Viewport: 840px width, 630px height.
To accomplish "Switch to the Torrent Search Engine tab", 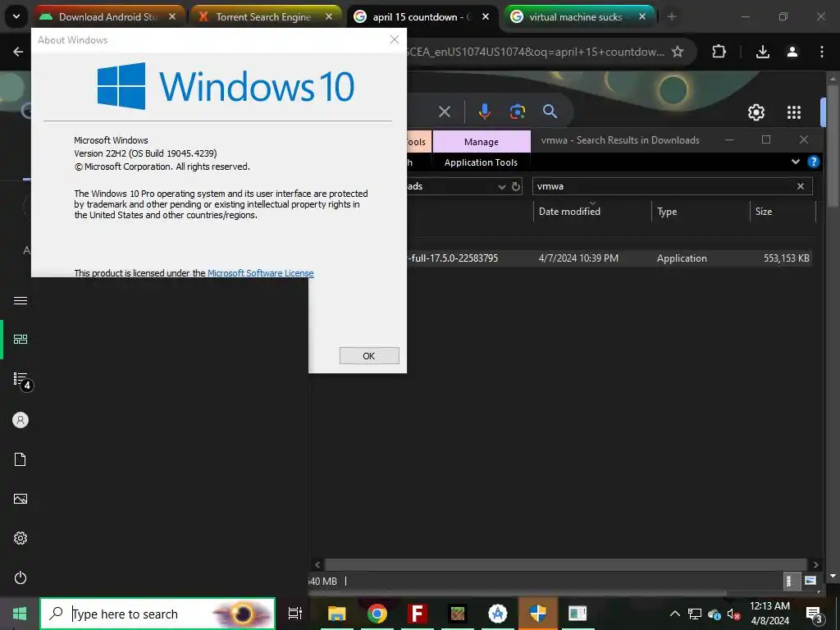I will click(x=265, y=17).
